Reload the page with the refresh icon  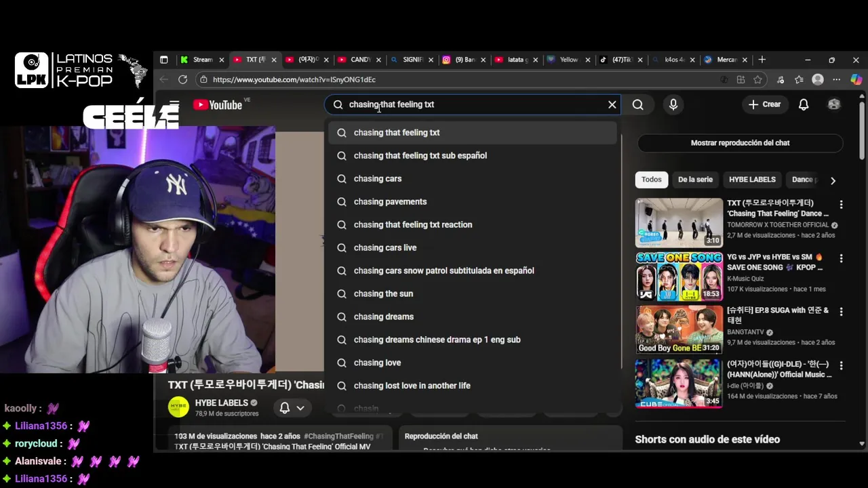pyautogui.click(x=182, y=79)
